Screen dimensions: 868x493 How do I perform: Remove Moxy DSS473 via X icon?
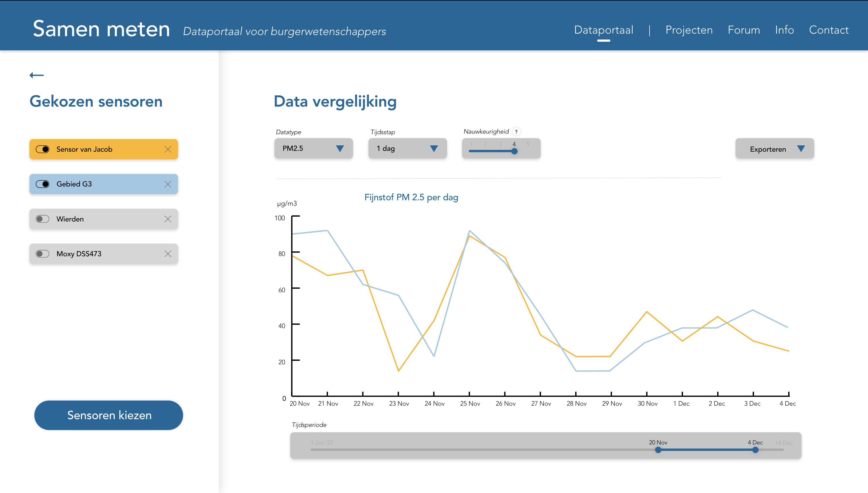(168, 254)
